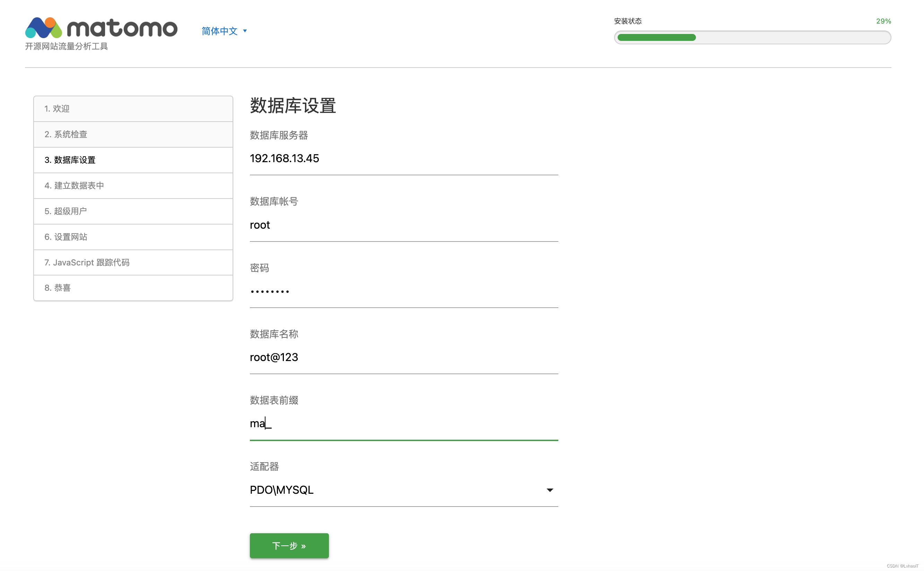This screenshot has width=924, height=571.
Task: Click the 29% progress value
Action: [883, 21]
